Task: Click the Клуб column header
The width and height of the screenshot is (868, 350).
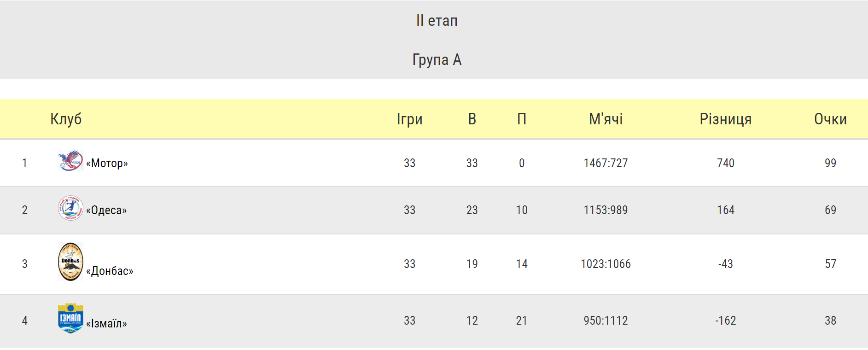Action: (66, 119)
